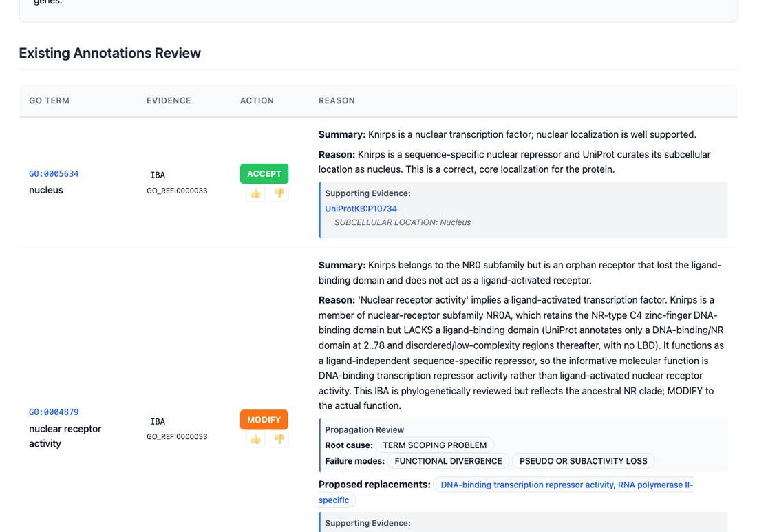Thumbs down the nuclear receptor activity review

pos(279,439)
